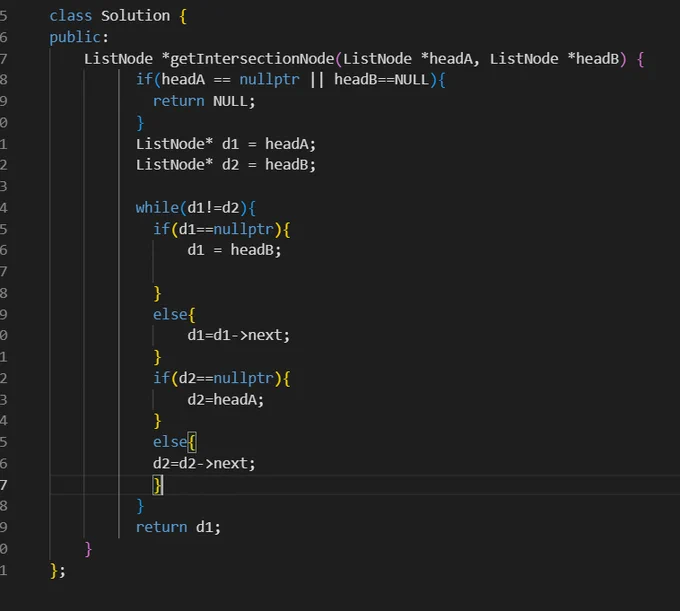680x611 pixels.
Task: Click the highlighted closing brace on the cursor line
Action: pyautogui.click(x=157, y=485)
